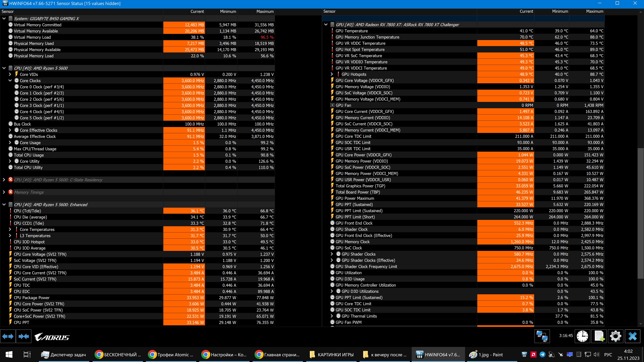Click the expand panels arrows icon

pos(8,337)
